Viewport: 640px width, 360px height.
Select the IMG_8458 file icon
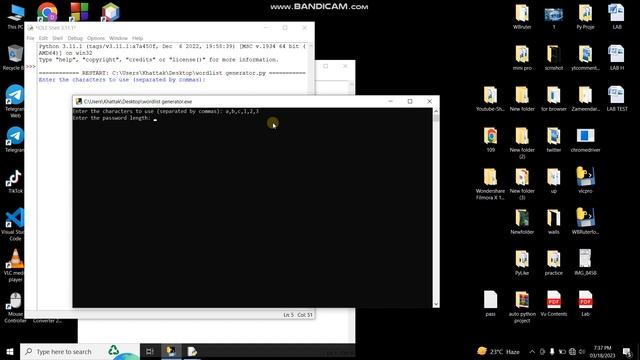point(585,262)
